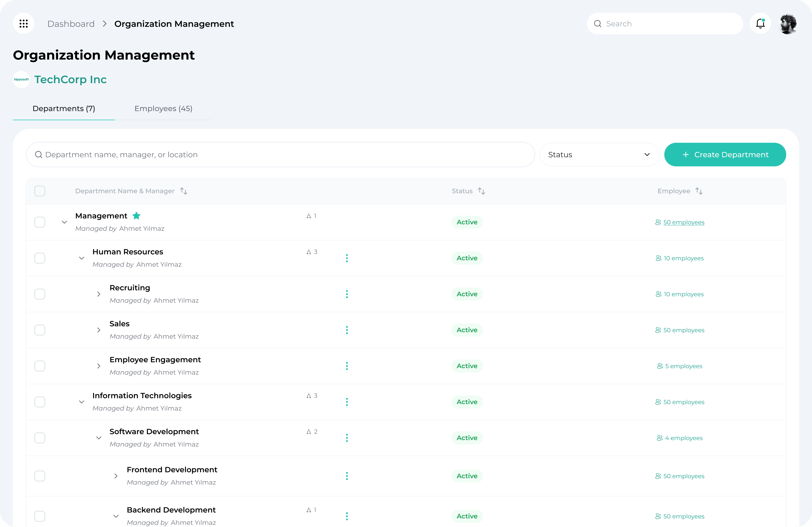The height and width of the screenshot is (527, 812).
Task: Focus the department name search field
Action: [280, 155]
